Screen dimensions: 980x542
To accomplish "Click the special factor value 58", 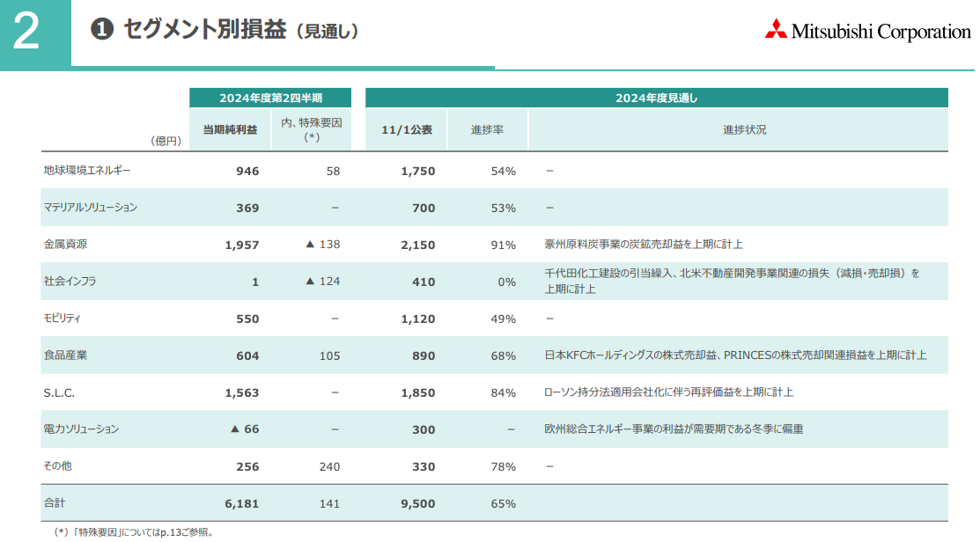I will click(333, 171).
